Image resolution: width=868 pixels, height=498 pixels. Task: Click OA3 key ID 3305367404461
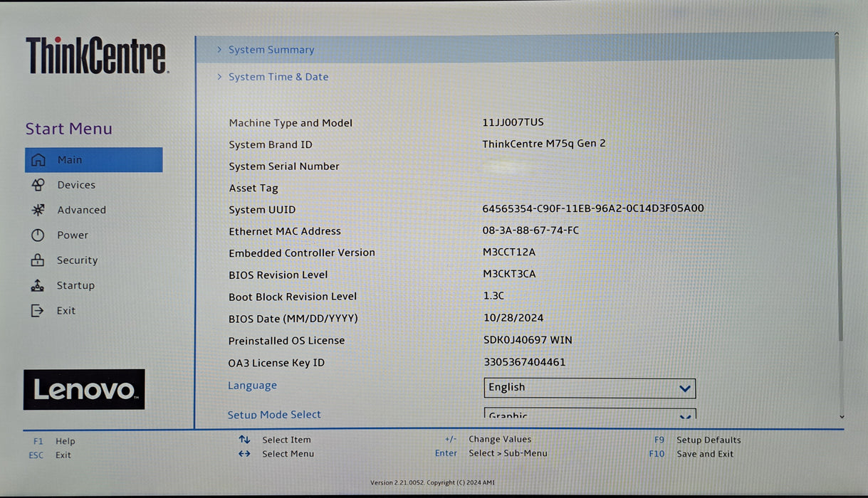coord(525,362)
